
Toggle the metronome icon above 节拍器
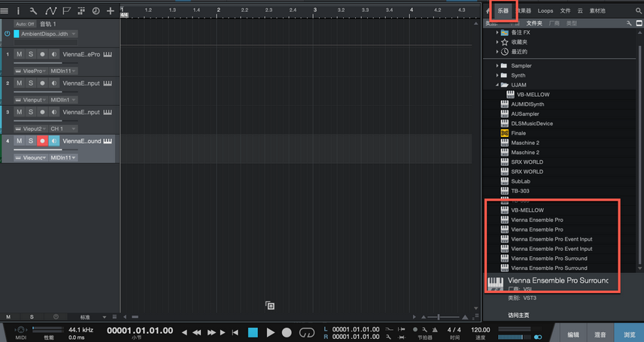tap(435, 330)
